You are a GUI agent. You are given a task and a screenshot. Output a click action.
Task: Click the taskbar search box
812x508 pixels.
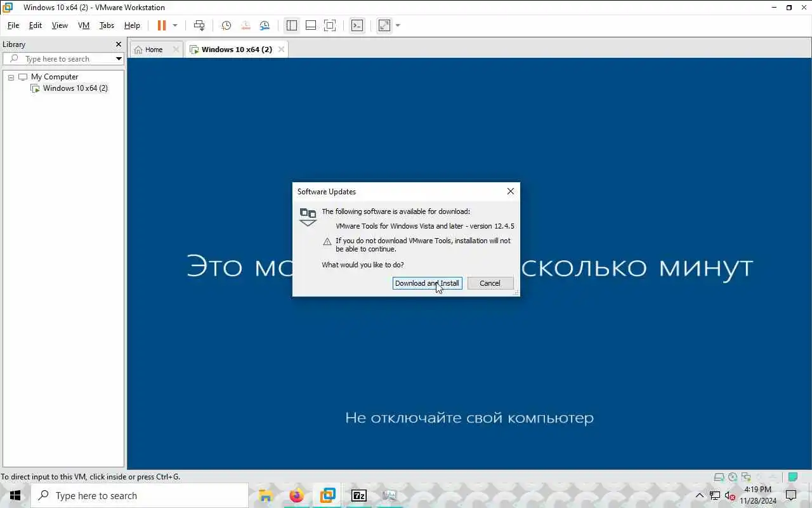tap(140, 495)
